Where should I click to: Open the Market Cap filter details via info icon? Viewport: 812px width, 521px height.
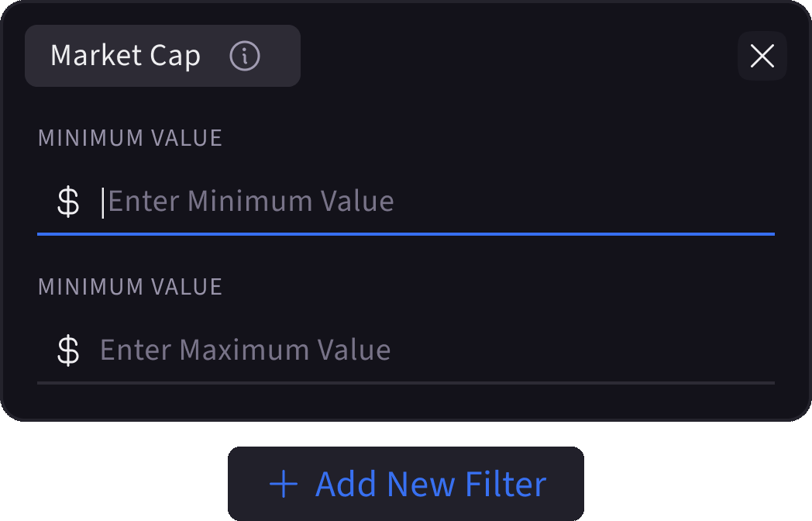(x=244, y=56)
